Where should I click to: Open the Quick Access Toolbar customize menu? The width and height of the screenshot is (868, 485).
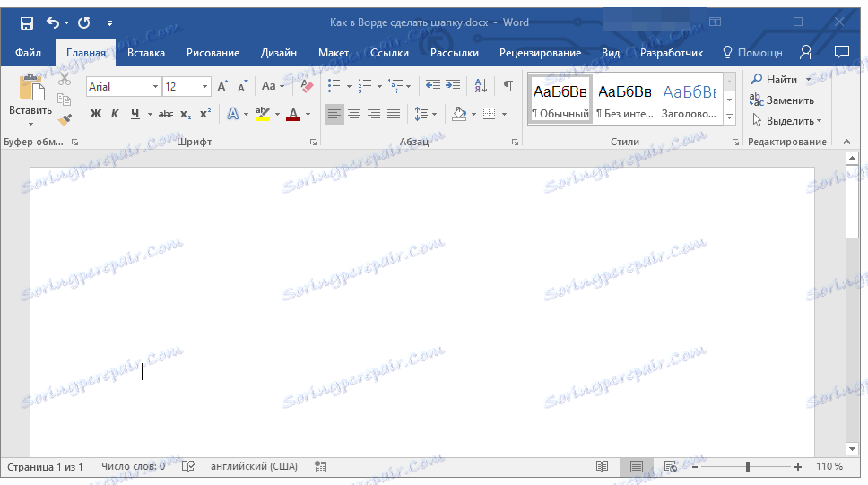[109, 22]
